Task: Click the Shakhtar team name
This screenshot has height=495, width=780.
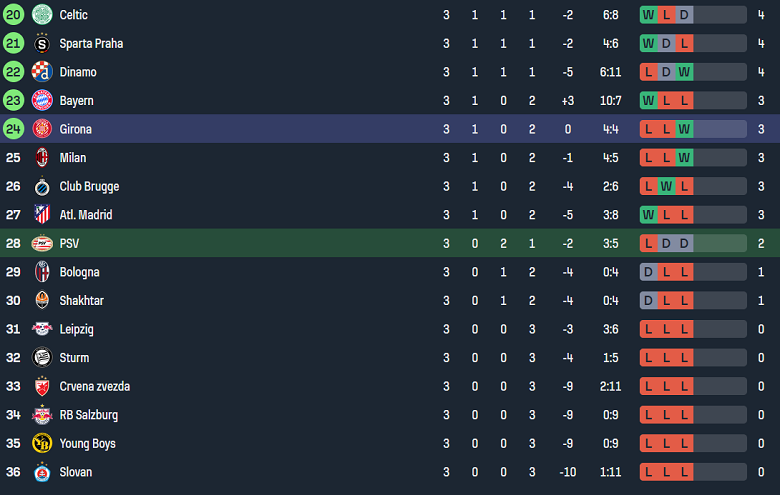Action: point(81,301)
